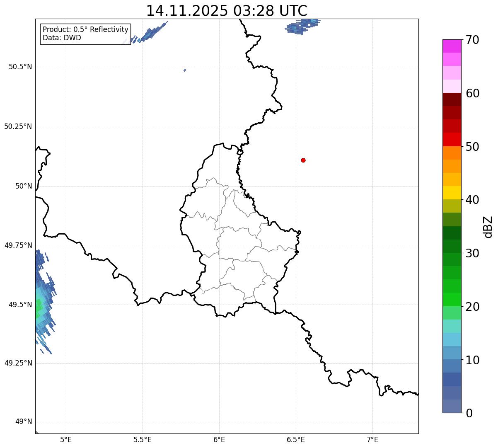Screen dimensions: 498x448
Task: Click the latitude label "49°N"
Action: click(24, 422)
